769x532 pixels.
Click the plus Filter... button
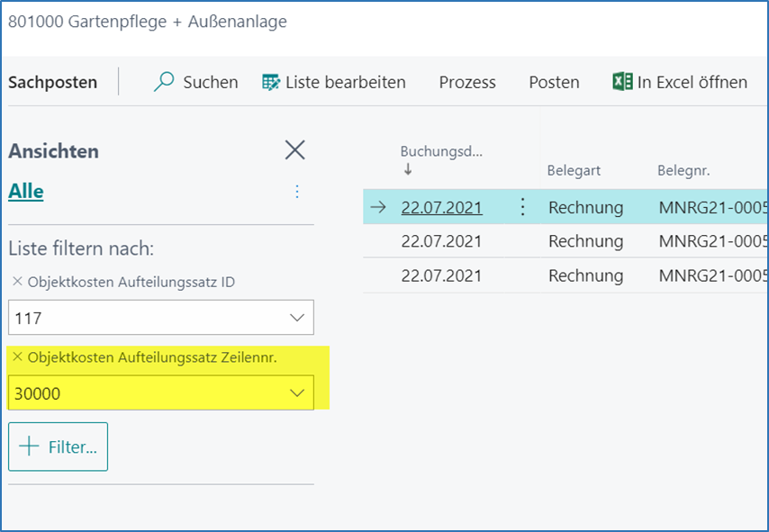(59, 446)
